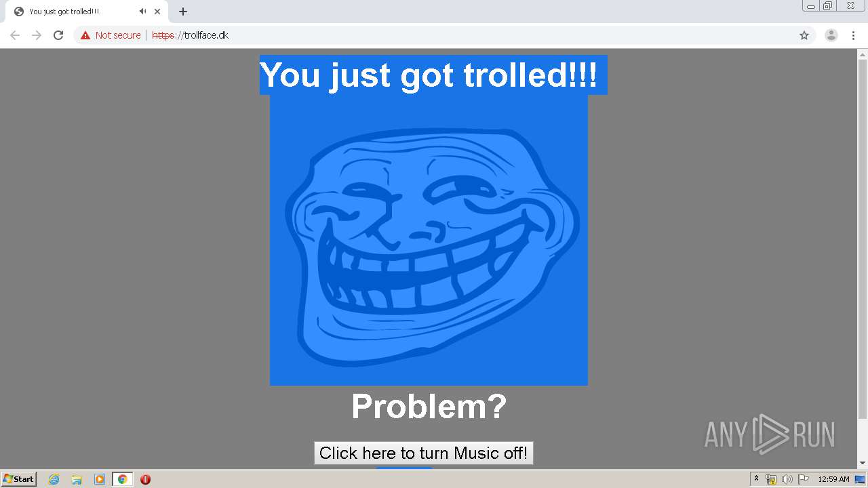Click the vertical scrollbar thumb
This screenshot has width=868, height=488.
(x=863, y=239)
